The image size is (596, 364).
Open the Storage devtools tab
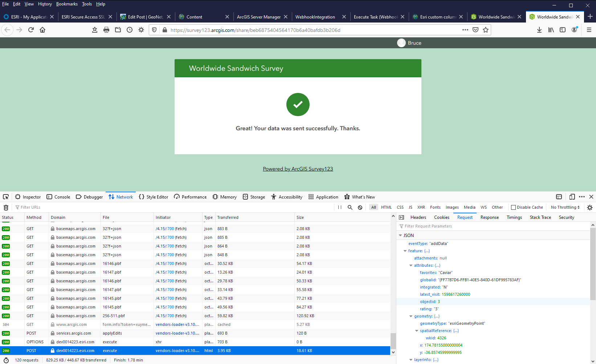254,197
